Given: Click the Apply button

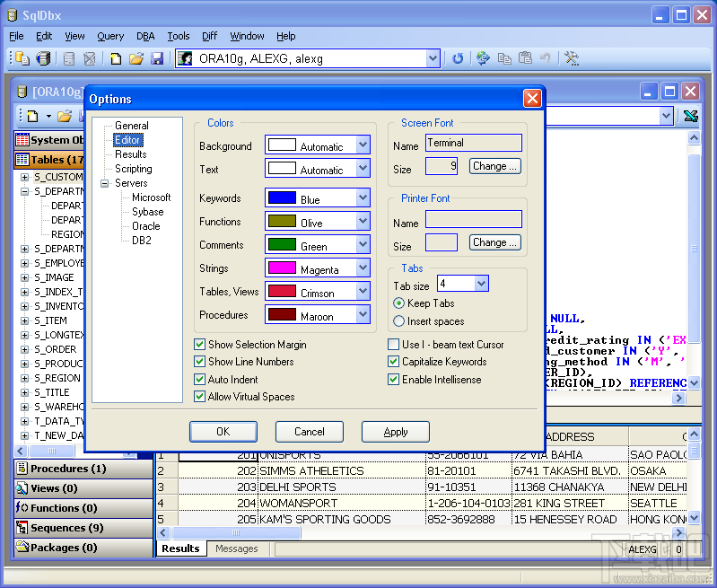Looking at the screenshot, I should click(395, 432).
